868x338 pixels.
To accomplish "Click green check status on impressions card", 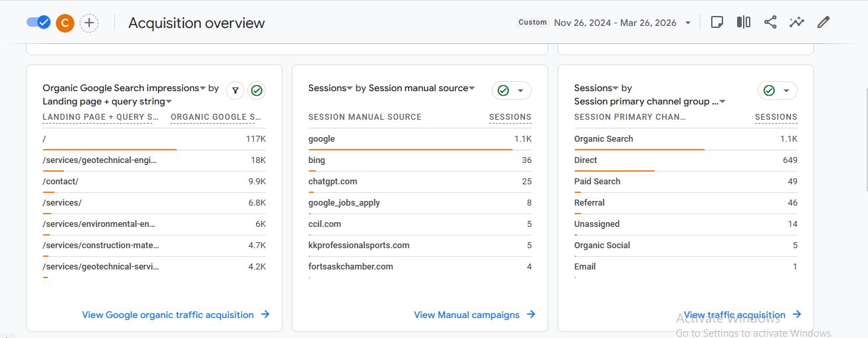I will (257, 90).
